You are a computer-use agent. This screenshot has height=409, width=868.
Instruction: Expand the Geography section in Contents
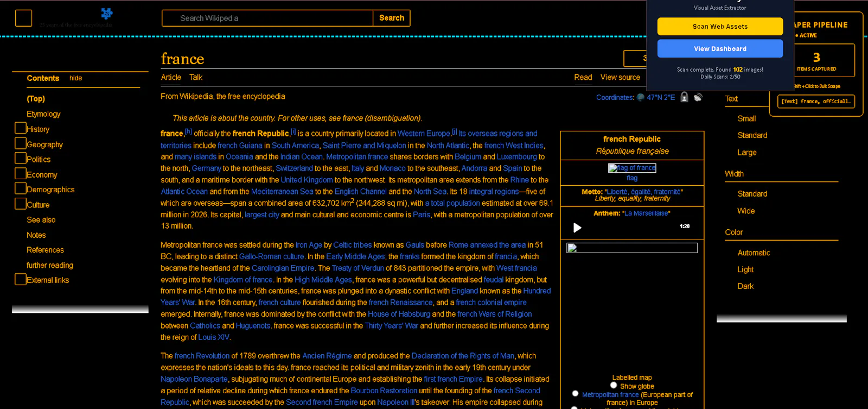(x=21, y=143)
